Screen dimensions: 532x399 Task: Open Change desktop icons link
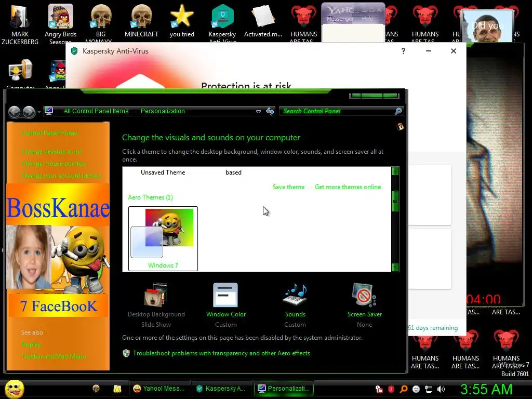[x=52, y=151]
